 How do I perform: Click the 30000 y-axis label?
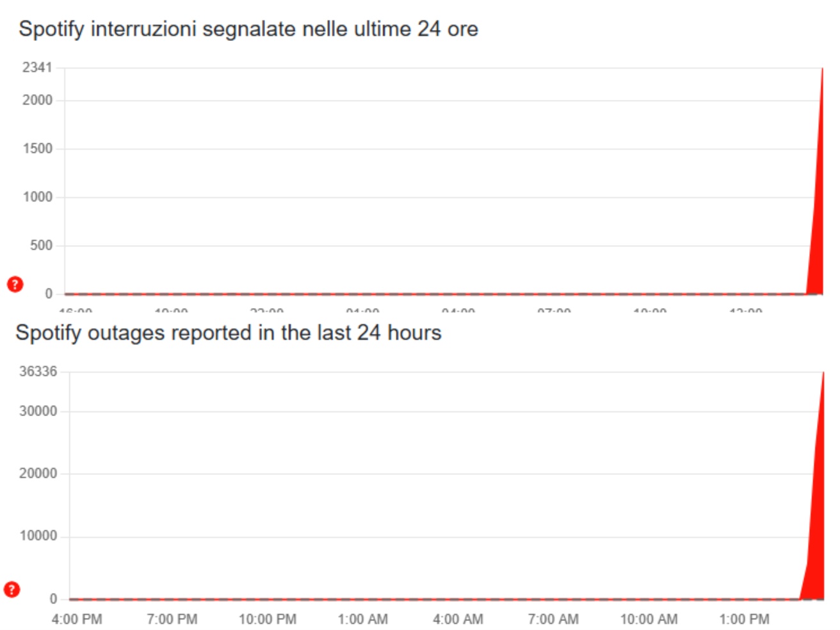[38, 411]
